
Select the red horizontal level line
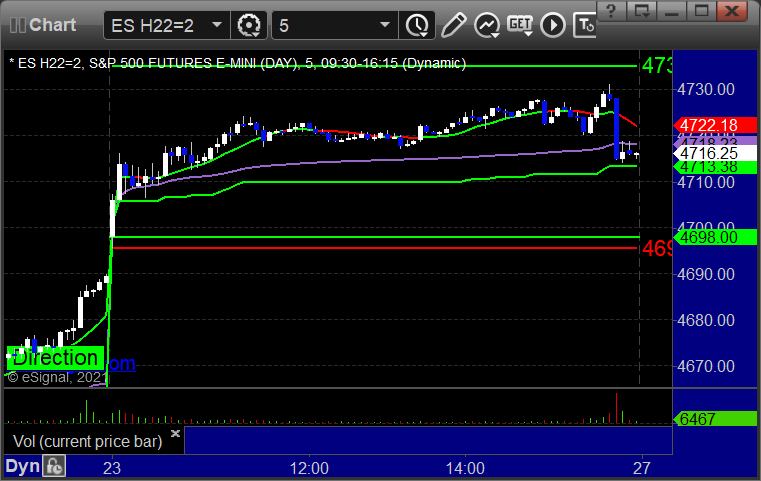(x=375, y=248)
